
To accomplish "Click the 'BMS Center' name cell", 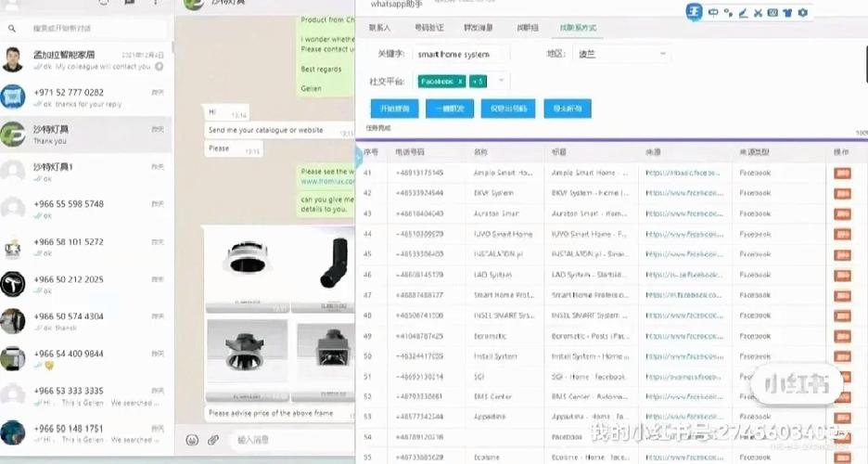I will [x=492, y=397].
